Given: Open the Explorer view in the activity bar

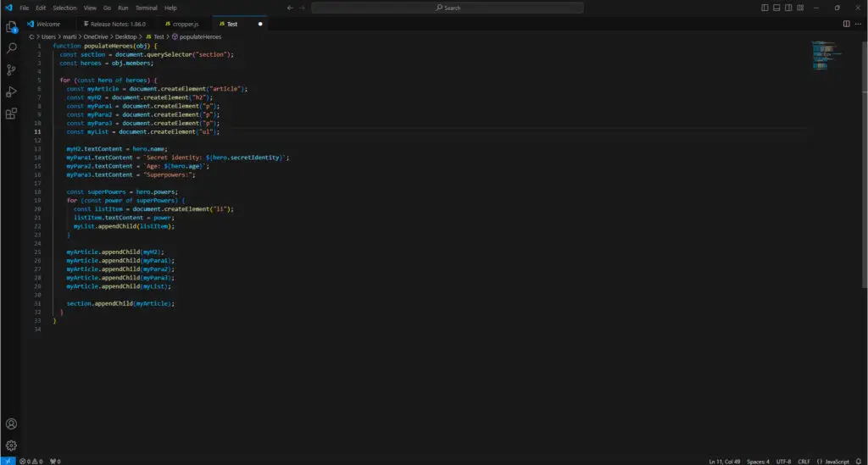Looking at the screenshot, I should pos(11,26).
